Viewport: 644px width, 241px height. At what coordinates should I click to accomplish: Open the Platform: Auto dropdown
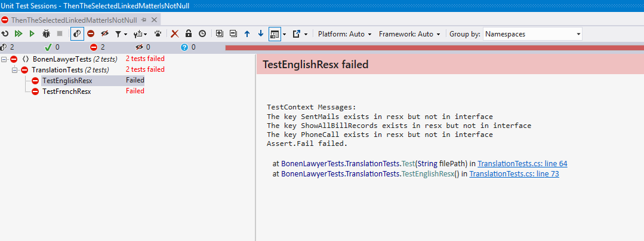click(x=344, y=34)
